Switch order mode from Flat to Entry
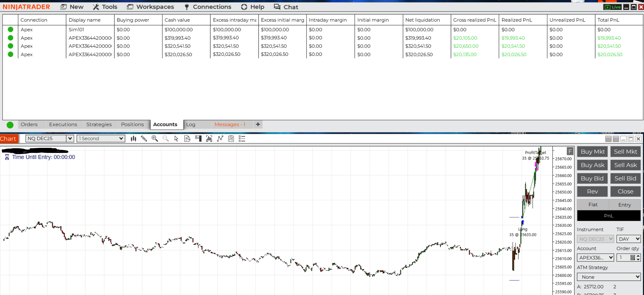Image resolution: width=644 pixels, height=295 pixels. click(x=624, y=204)
